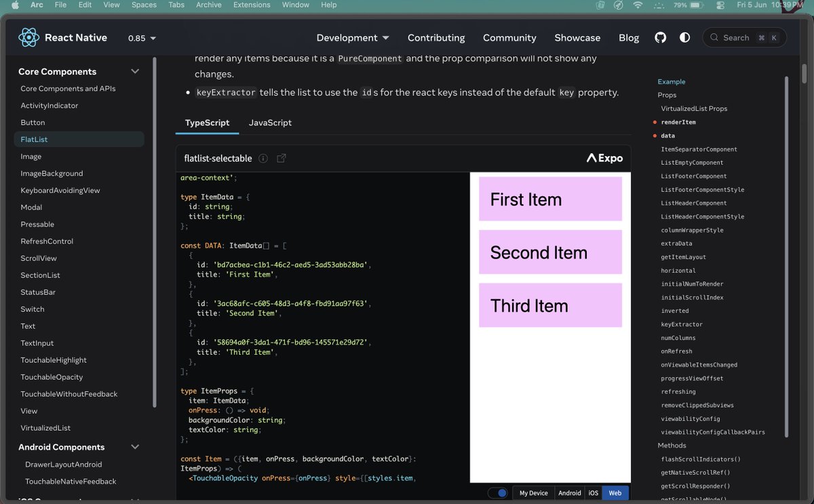Jump to Example in the table of contents
814x504 pixels.
tap(672, 81)
